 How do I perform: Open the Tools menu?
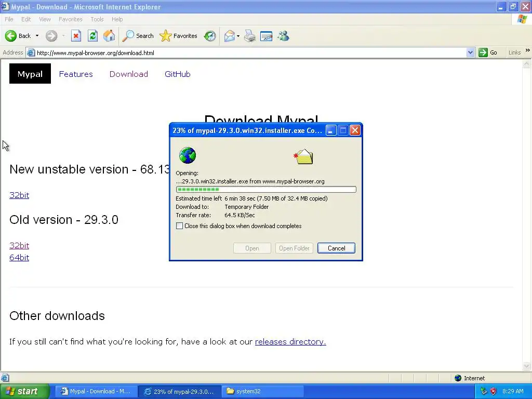pos(97,19)
